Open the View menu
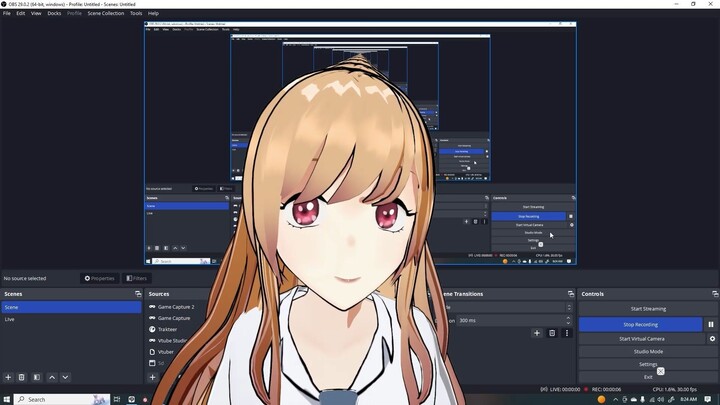Image resolution: width=720 pixels, height=405 pixels. 36,13
